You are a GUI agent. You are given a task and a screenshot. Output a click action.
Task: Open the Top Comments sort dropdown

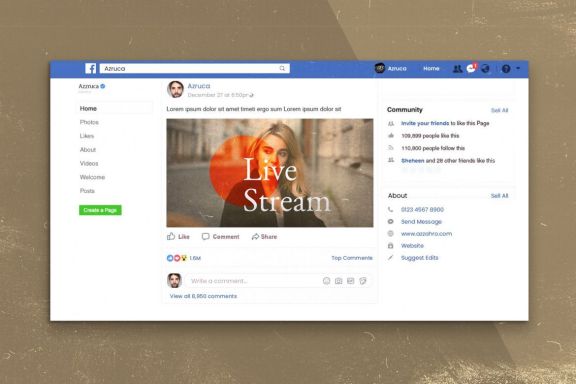tap(352, 258)
